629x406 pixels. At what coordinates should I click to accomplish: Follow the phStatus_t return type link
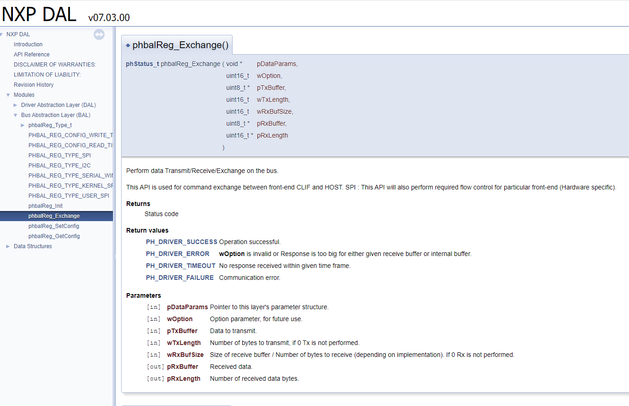click(142, 64)
